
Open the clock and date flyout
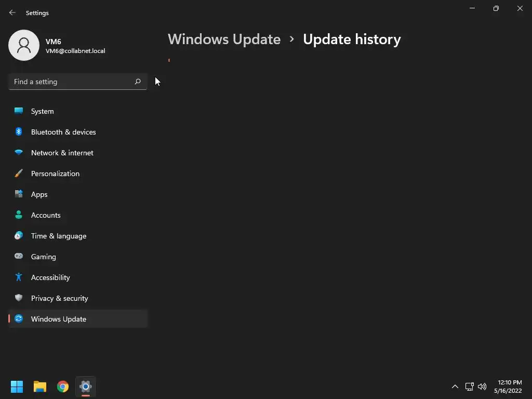coord(508,387)
